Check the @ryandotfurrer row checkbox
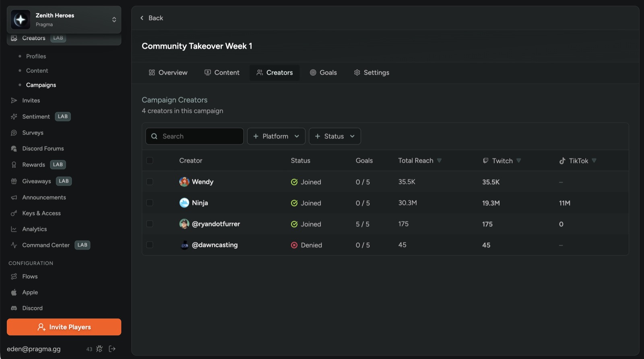 tap(150, 224)
